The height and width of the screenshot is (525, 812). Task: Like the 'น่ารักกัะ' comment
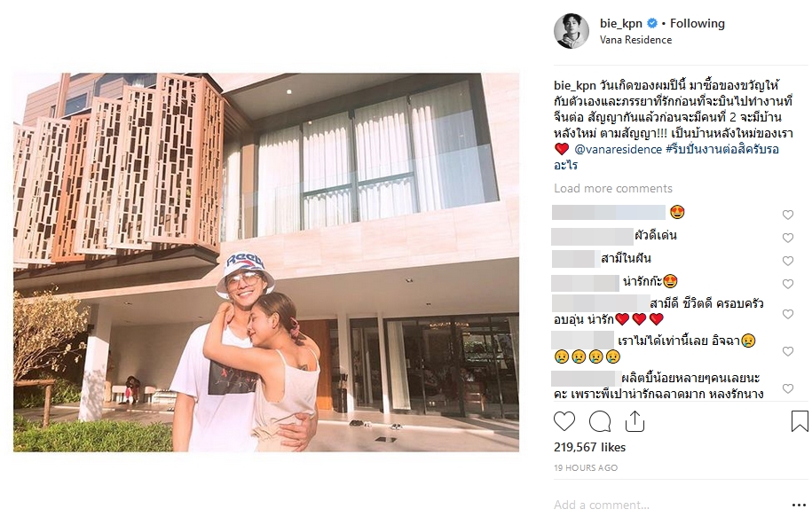788,284
